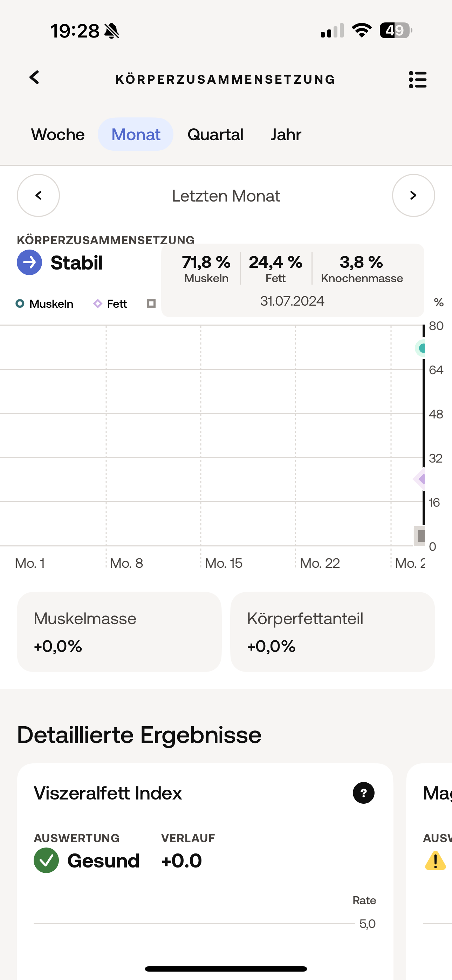Screen dimensions: 452x980
Task: Tap the back arrow in header
Action: (x=35, y=77)
